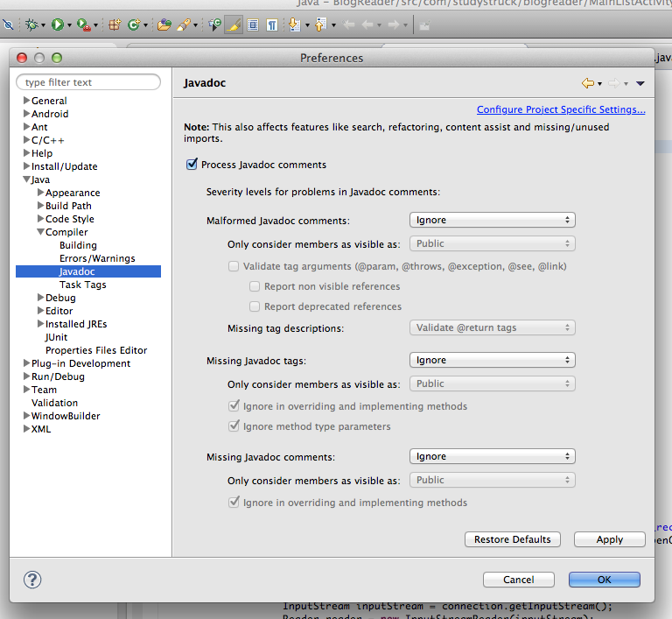Select Errors/Warnings in the preferences tree
This screenshot has width=672, height=619.
(x=97, y=258)
